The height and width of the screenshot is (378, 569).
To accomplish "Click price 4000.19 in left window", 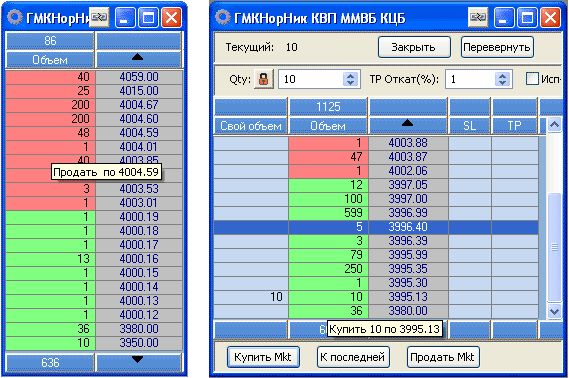I will (x=139, y=217).
